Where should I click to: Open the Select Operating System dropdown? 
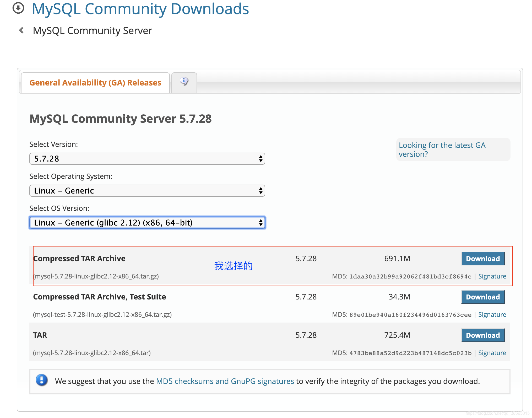147,191
